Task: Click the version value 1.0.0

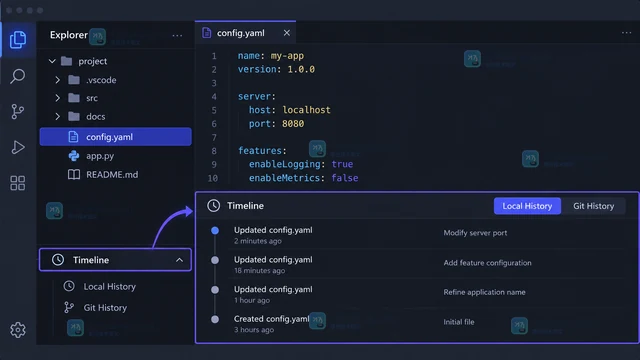Action: coord(301,69)
